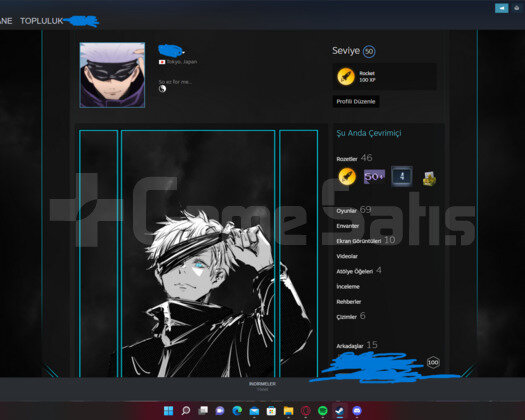525x420 pixels.
Task: Click the level 100 hexagon friend badge
Action: (x=433, y=362)
